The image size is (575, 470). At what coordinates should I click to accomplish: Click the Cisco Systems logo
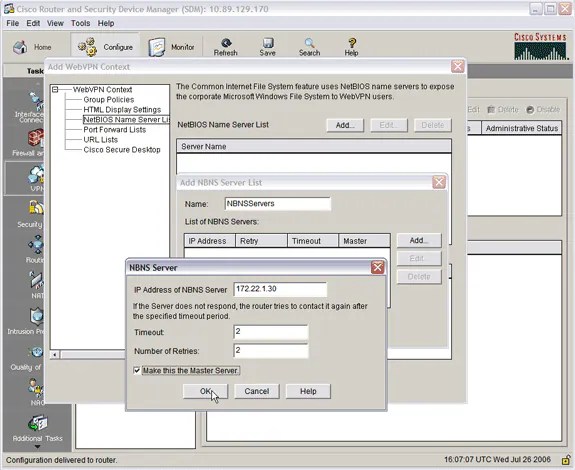pos(541,47)
